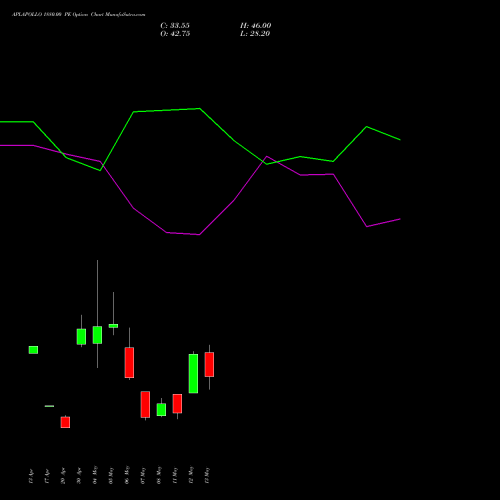Click the green candlestick for 30 Apr

pyautogui.click(x=81, y=337)
